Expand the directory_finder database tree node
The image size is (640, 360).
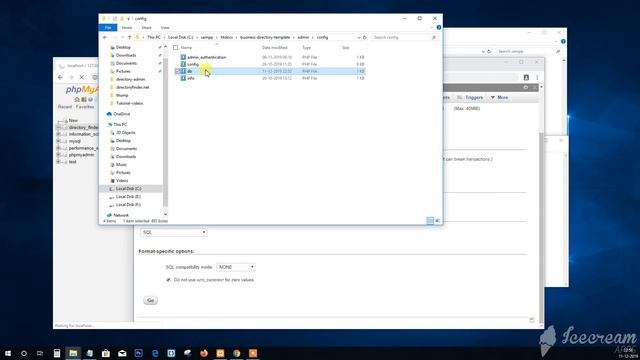tap(58, 127)
